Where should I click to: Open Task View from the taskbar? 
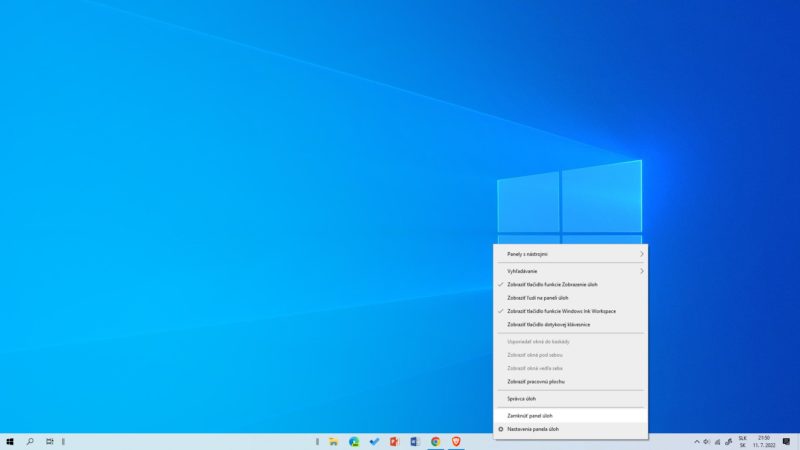coord(49,441)
